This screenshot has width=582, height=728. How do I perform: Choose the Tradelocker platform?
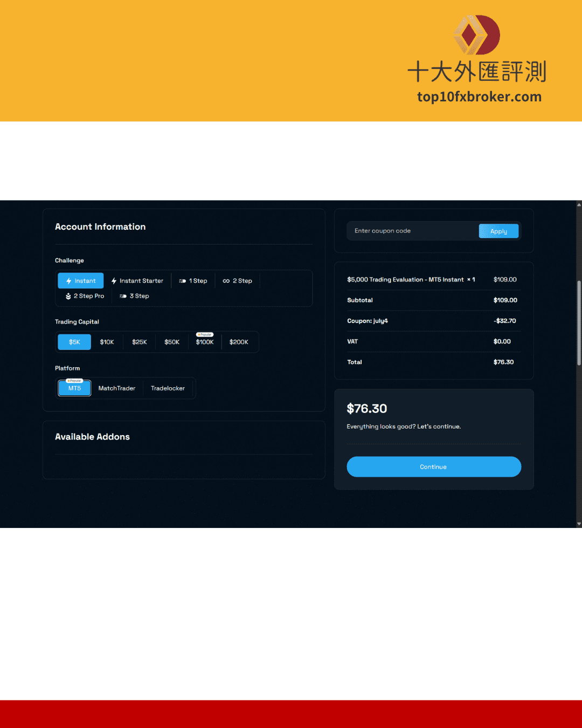[168, 388]
